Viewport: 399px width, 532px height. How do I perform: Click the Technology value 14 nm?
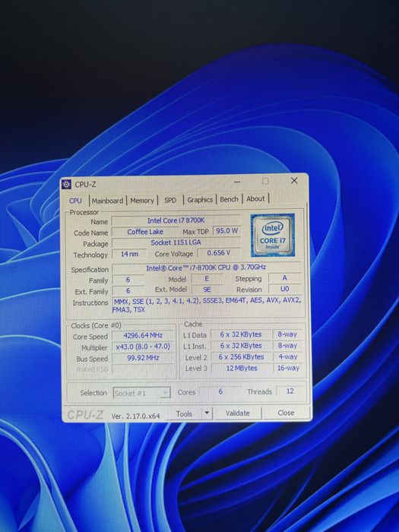pos(129,254)
